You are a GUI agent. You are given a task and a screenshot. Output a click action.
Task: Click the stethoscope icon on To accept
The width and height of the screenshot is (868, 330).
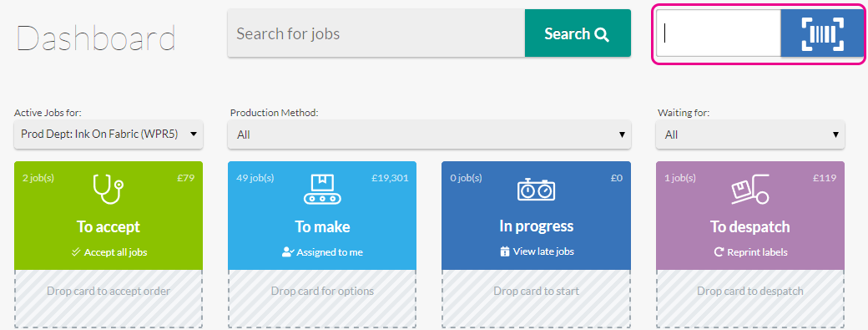[x=108, y=190]
